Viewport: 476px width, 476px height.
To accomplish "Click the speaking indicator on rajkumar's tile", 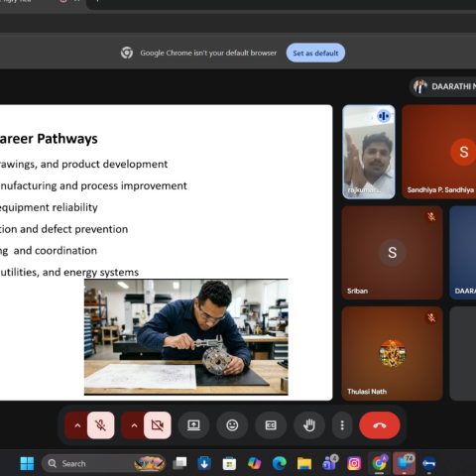I will point(384,116).
